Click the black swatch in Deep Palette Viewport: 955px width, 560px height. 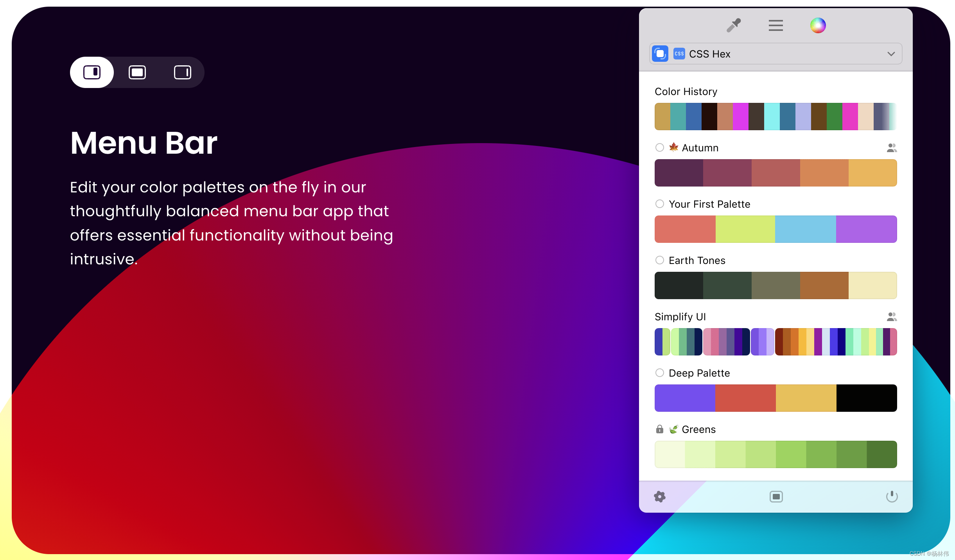pos(867,398)
